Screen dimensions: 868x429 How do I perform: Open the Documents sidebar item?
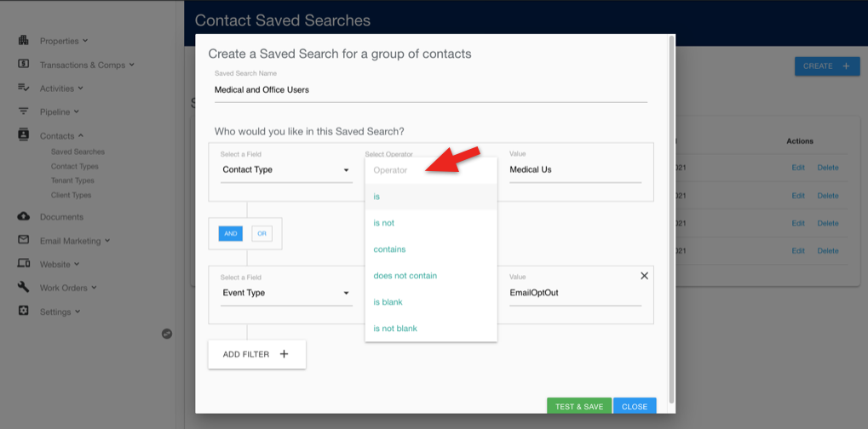pos(61,217)
